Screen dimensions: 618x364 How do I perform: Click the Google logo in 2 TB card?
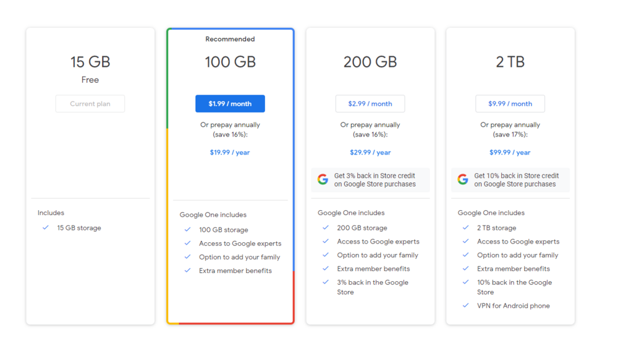(463, 180)
